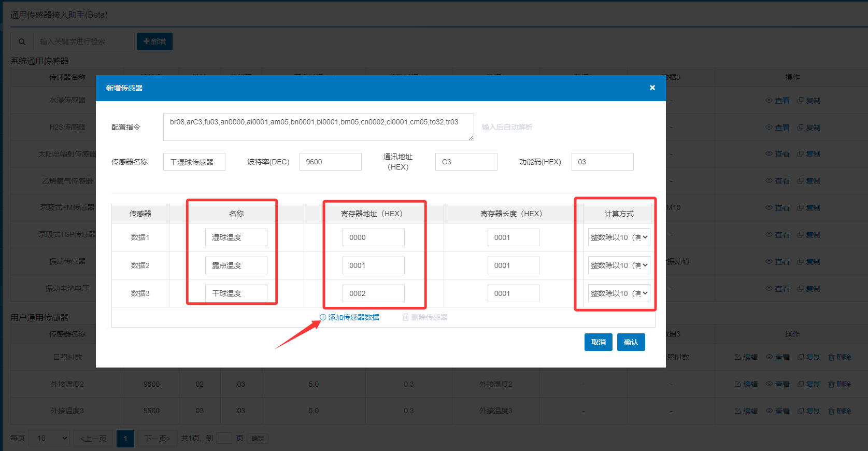Image resolution: width=868 pixels, height=451 pixels.
Task: Select page 1 in pagination
Action: click(x=125, y=438)
